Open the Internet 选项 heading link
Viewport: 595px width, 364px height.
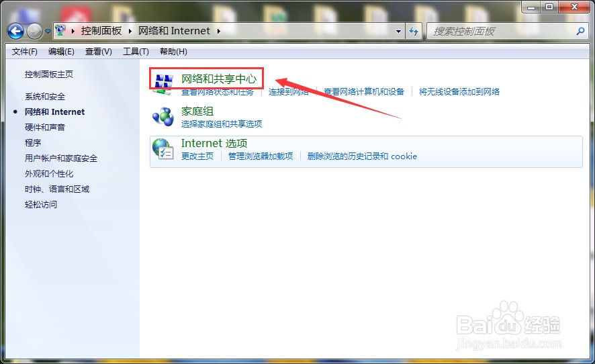214,143
